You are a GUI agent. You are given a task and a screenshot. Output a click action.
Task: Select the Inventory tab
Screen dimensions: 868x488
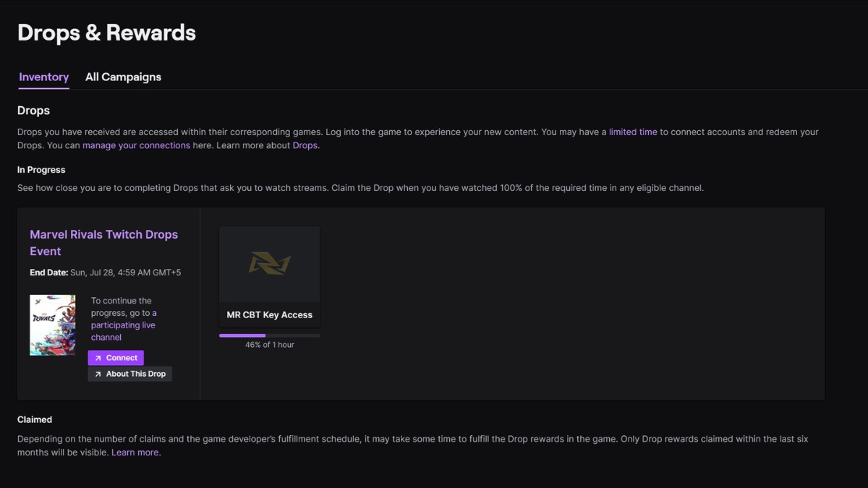coord(43,77)
